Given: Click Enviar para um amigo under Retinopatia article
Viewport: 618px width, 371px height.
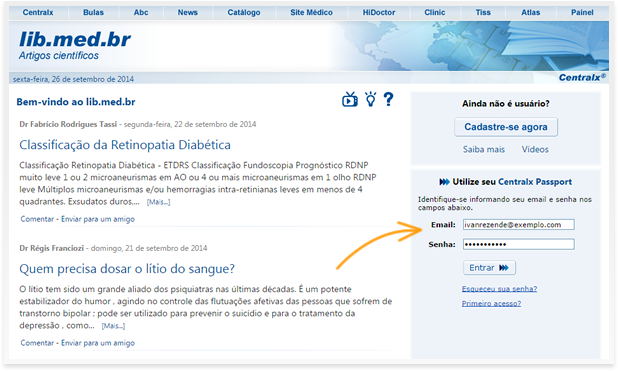Looking at the screenshot, I should [98, 219].
